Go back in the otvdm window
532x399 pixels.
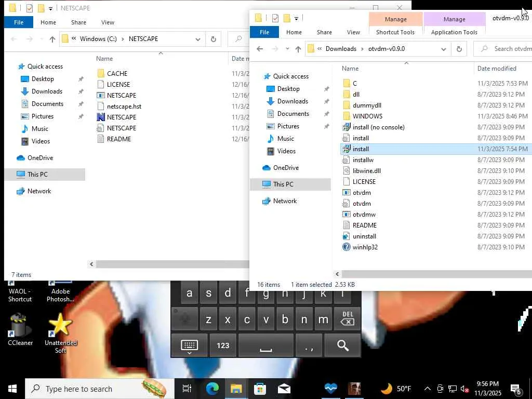click(260, 49)
